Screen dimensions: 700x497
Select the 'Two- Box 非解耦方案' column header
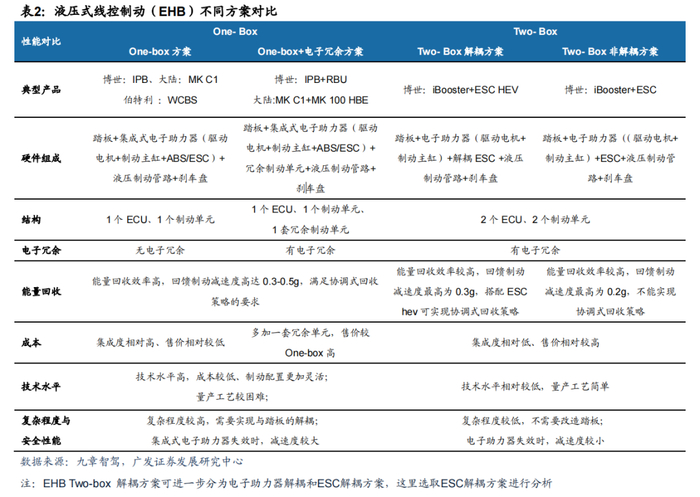pyautogui.click(x=610, y=51)
